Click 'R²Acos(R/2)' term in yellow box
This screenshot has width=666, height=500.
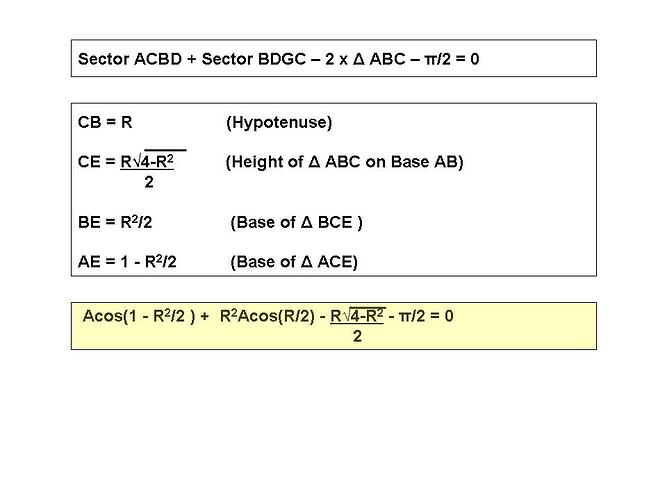coord(268,316)
